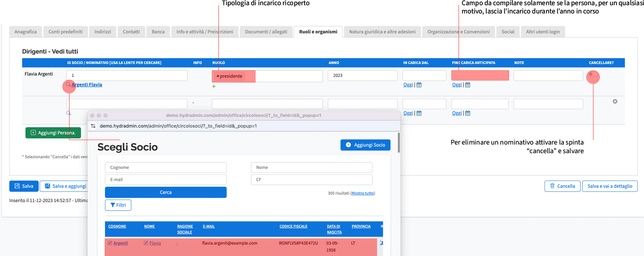Image resolution: width=644 pixels, height=256 pixels.
Task: Click Oggi under empty row's In carica dal
Action: pyautogui.click(x=408, y=113)
